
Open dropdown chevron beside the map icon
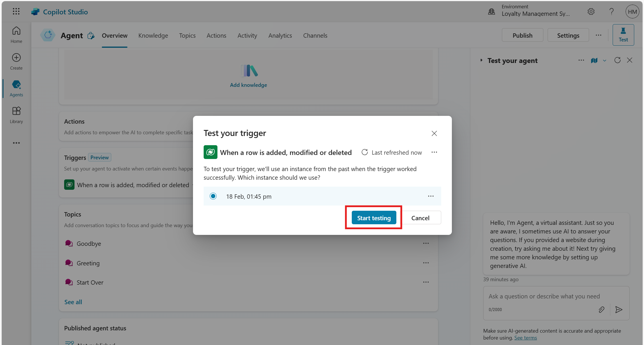[x=605, y=61]
